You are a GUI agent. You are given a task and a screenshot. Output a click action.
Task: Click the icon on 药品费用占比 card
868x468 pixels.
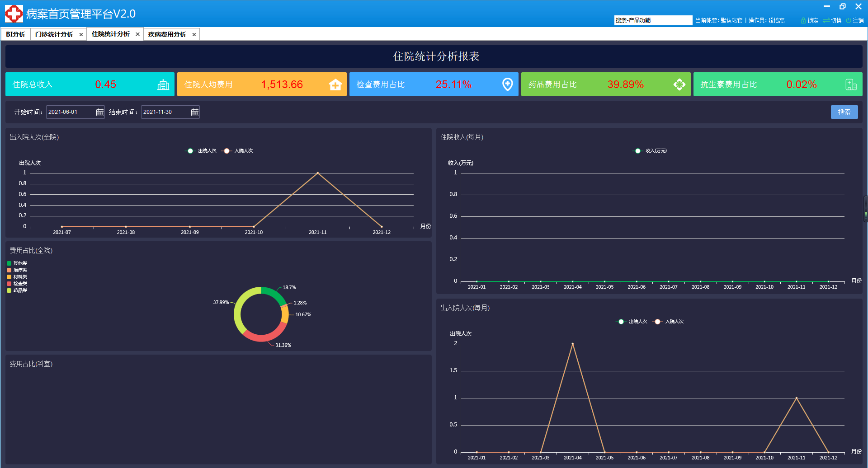(679, 84)
